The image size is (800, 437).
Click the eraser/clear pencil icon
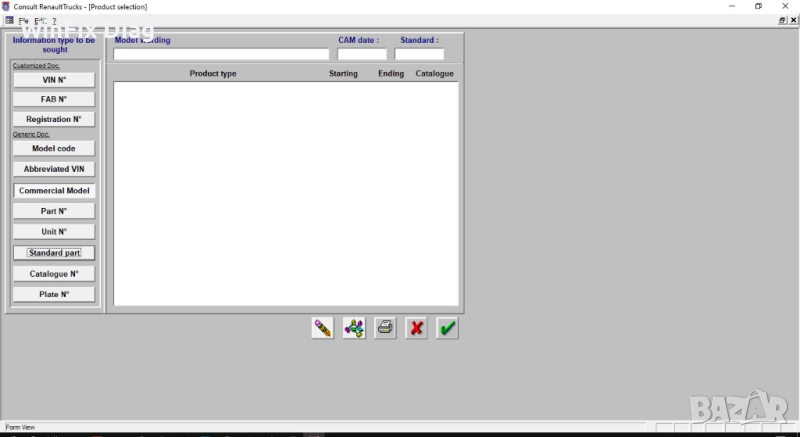(x=322, y=328)
